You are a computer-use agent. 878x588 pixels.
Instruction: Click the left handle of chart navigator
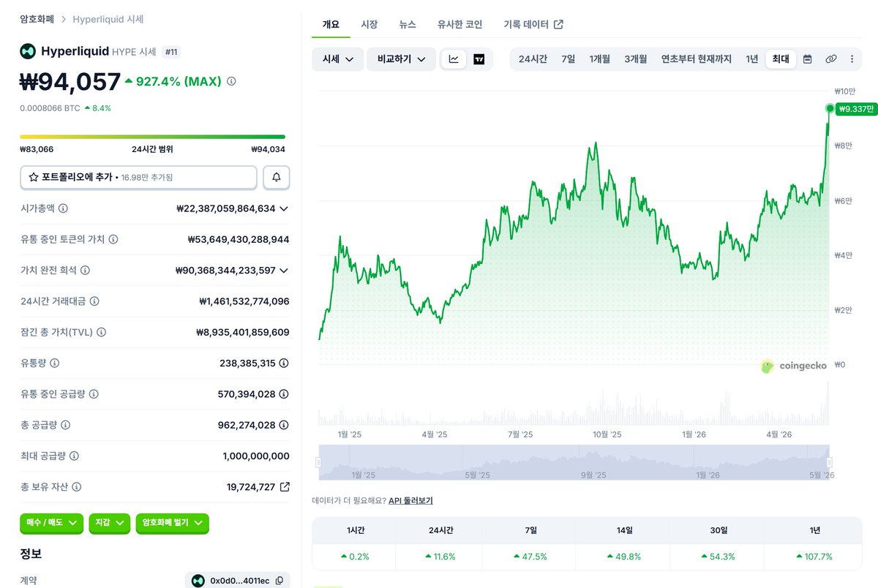(x=318, y=462)
